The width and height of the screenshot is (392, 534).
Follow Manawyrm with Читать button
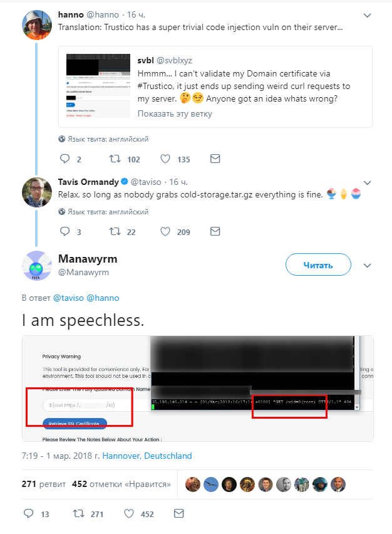pyautogui.click(x=317, y=265)
